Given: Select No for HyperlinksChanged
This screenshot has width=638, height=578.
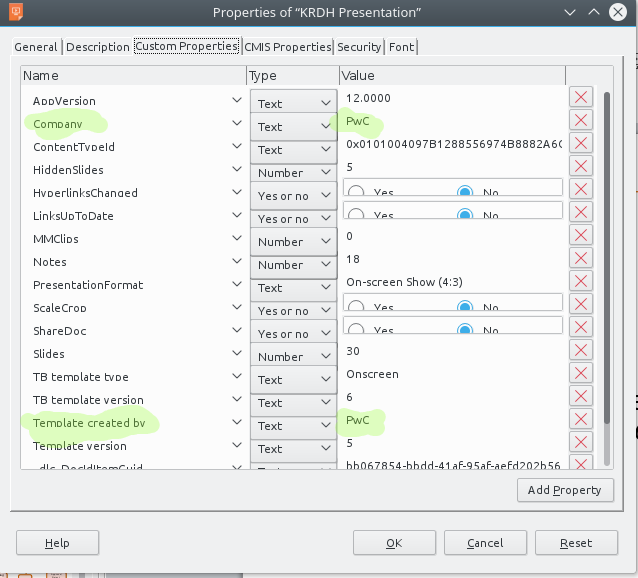Looking at the screenshot, I should click(x=465, y=191).
